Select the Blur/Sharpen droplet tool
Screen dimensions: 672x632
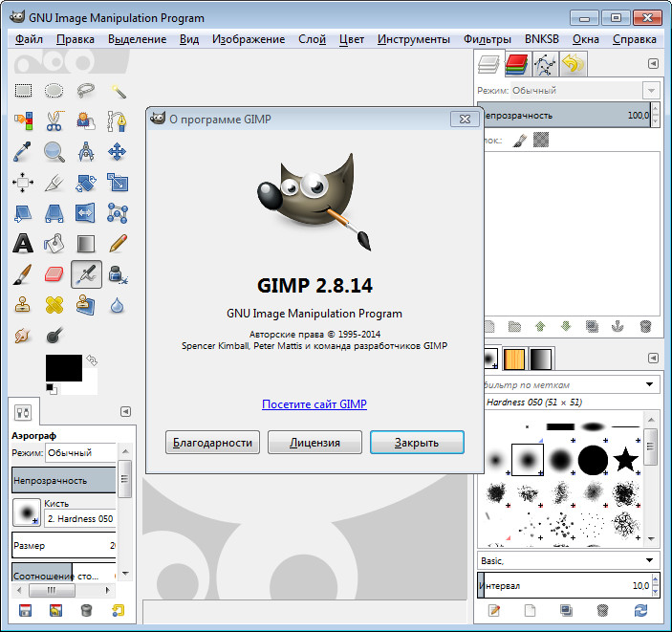tap(118, 305)
